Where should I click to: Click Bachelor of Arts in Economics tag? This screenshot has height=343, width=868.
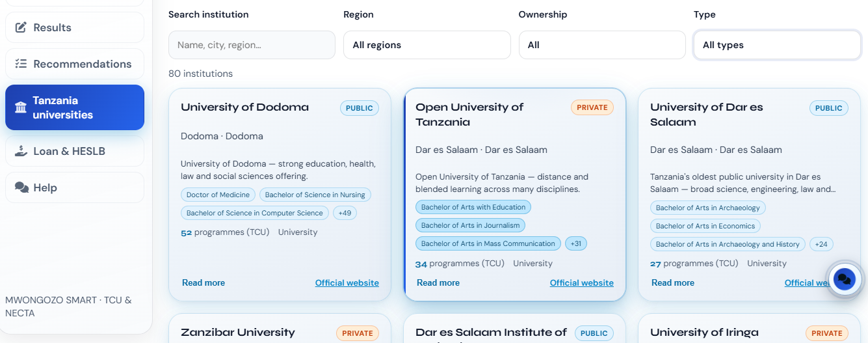click(x=705, y=226)
